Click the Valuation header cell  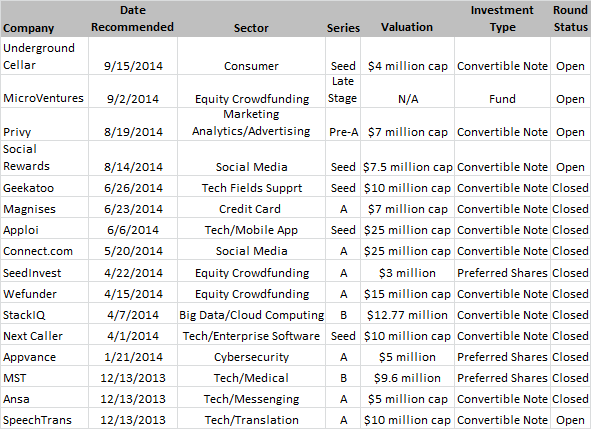(x=407, y=19)
